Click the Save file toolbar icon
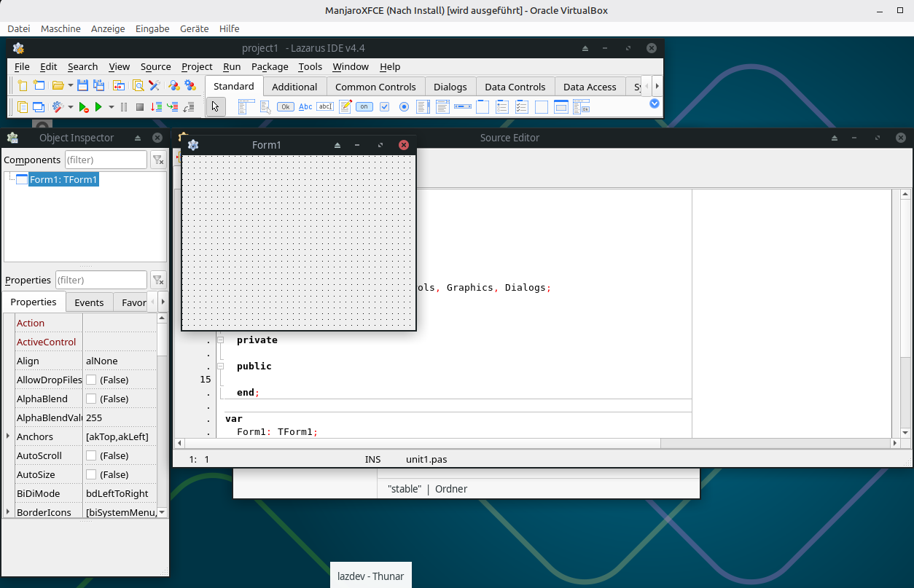This screenshot has width=914, height=588. [x=82, y=86]
